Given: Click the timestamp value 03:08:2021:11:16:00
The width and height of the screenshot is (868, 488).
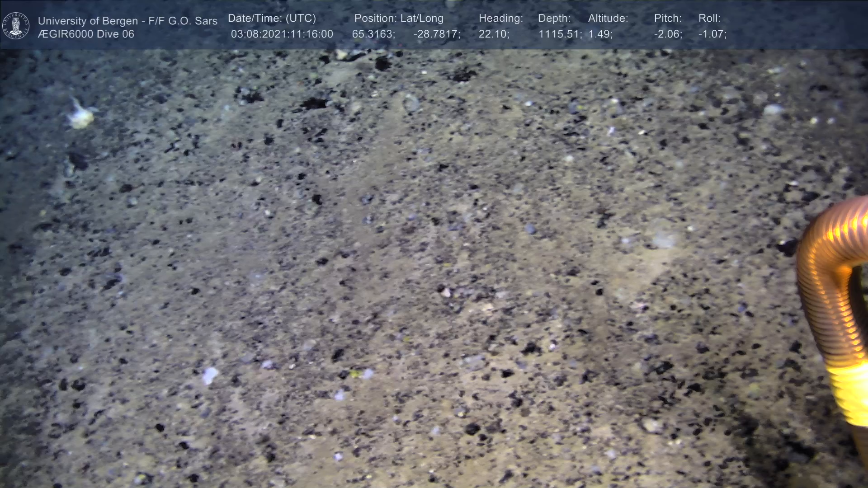Looking at the screenshot, I should [x=282, y=34].
